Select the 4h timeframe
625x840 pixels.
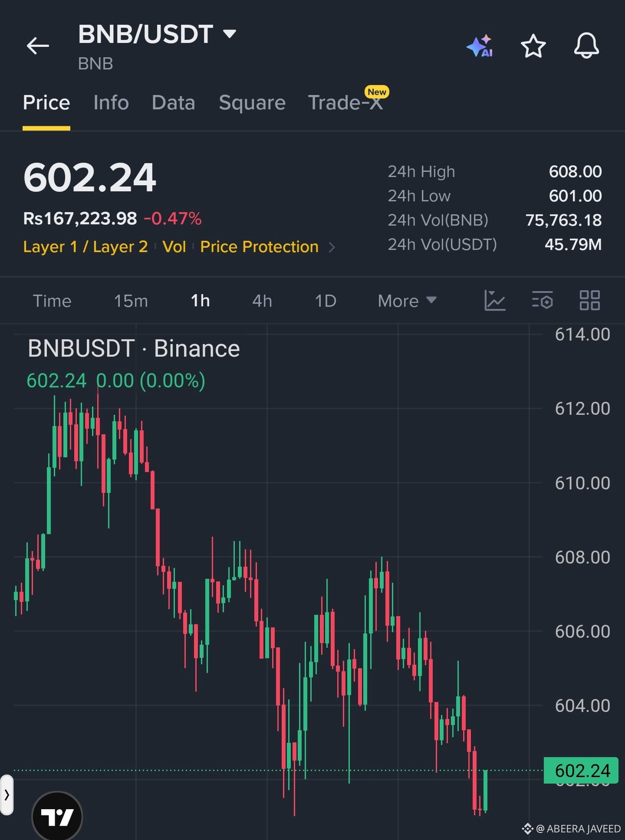[262, 301]
